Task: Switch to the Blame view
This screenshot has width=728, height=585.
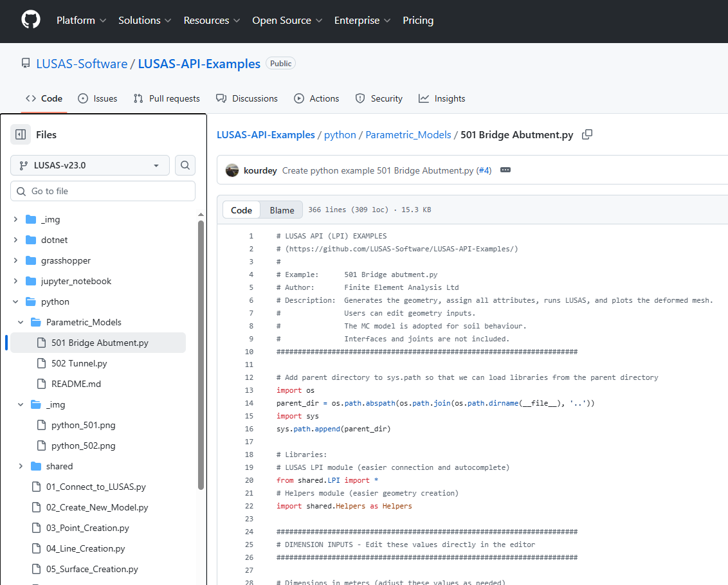Action: 282,210
